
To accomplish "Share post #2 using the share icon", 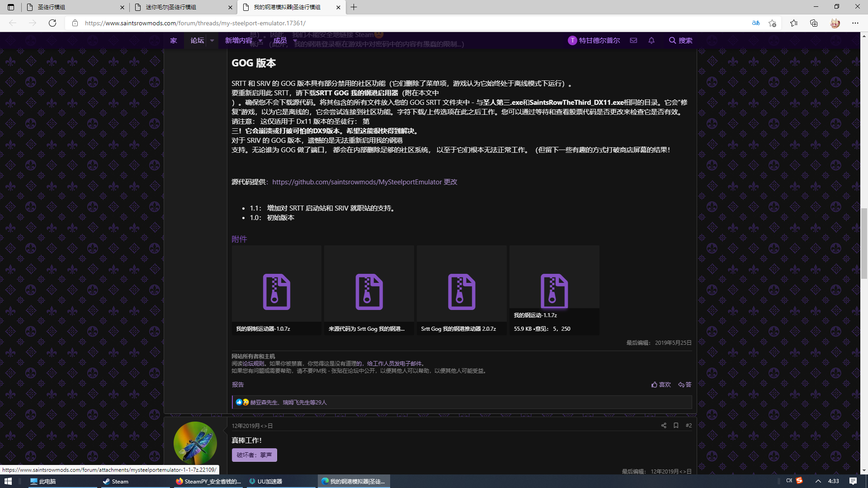I will click(x=664, y=425).
